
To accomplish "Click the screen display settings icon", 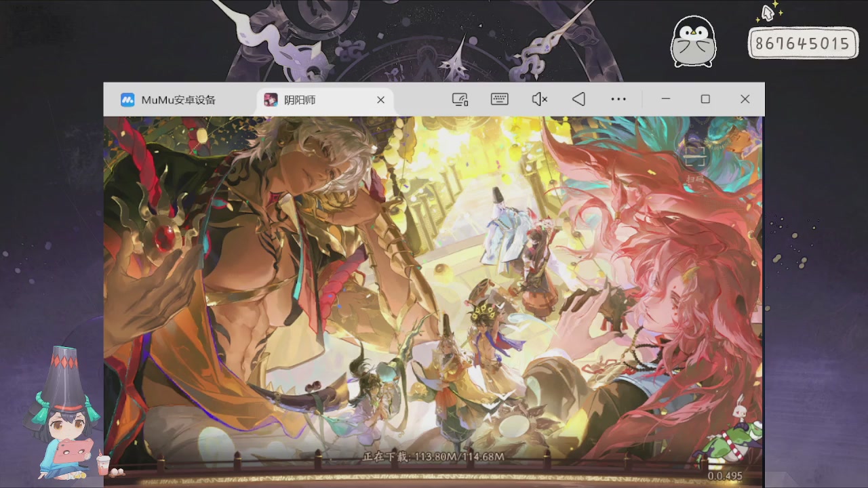I will (x=460, y=100).
